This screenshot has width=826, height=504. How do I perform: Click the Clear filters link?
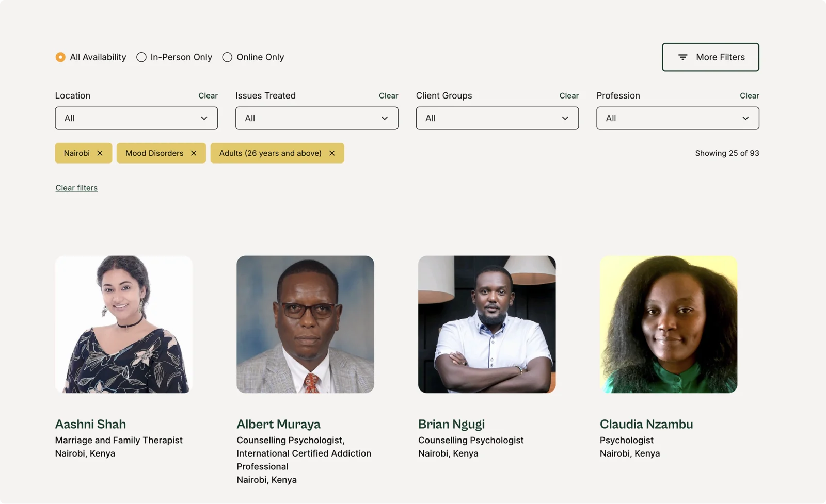pos(76,188)
